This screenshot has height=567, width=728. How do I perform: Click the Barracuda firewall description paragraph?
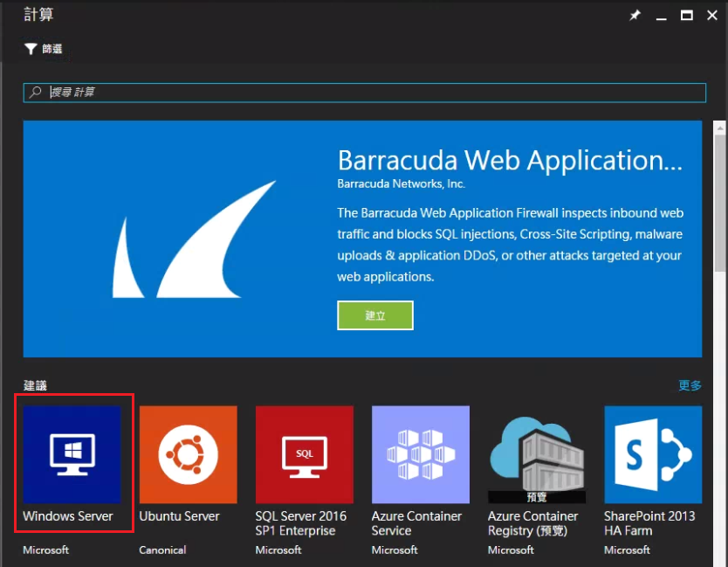click(x=510, y=245)
